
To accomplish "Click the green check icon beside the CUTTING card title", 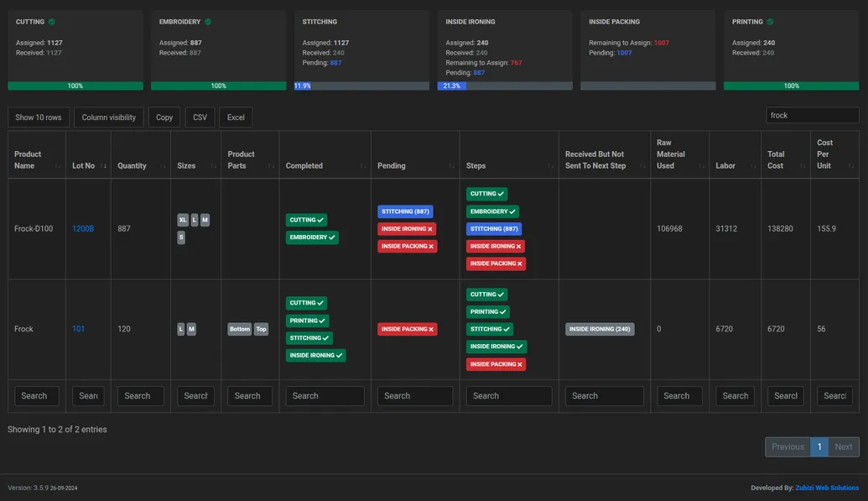I will tap(52, 22).
